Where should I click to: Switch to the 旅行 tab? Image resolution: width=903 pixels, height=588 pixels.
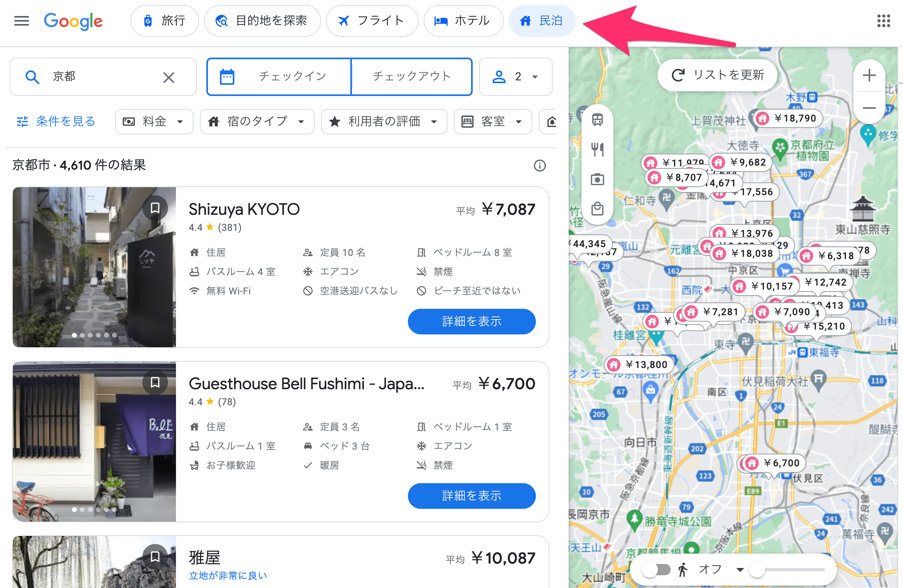(164, 21)
